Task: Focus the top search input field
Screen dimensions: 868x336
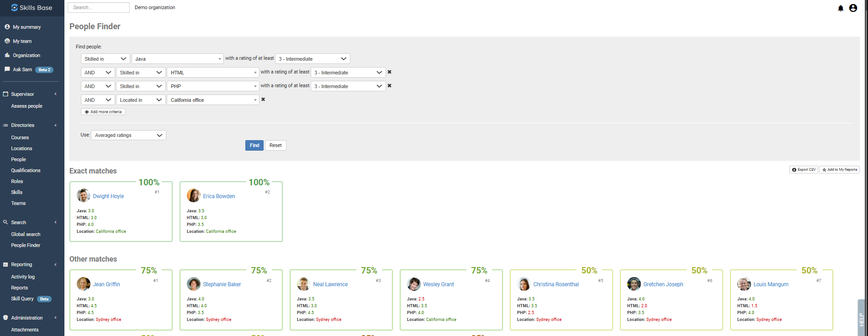Action: (99, 7)
